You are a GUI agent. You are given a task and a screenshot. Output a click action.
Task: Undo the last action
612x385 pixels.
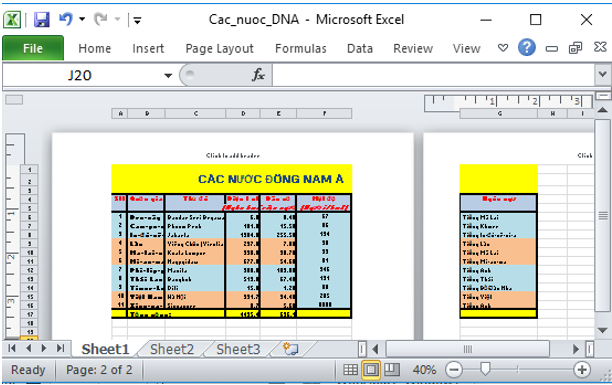(66, 19)
